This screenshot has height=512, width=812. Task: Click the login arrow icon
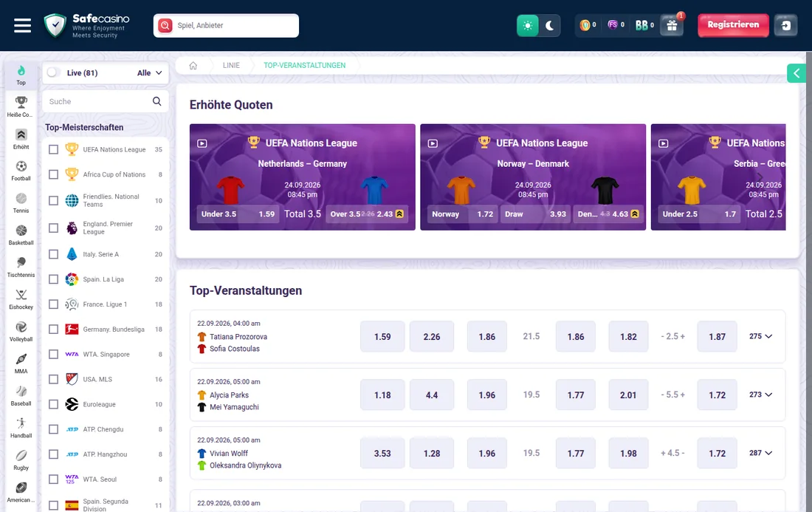pos(785,25)
